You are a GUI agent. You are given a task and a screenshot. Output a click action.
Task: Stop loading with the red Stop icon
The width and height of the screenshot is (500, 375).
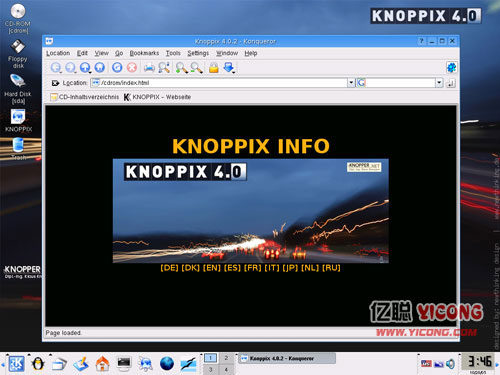click(132, 68)
